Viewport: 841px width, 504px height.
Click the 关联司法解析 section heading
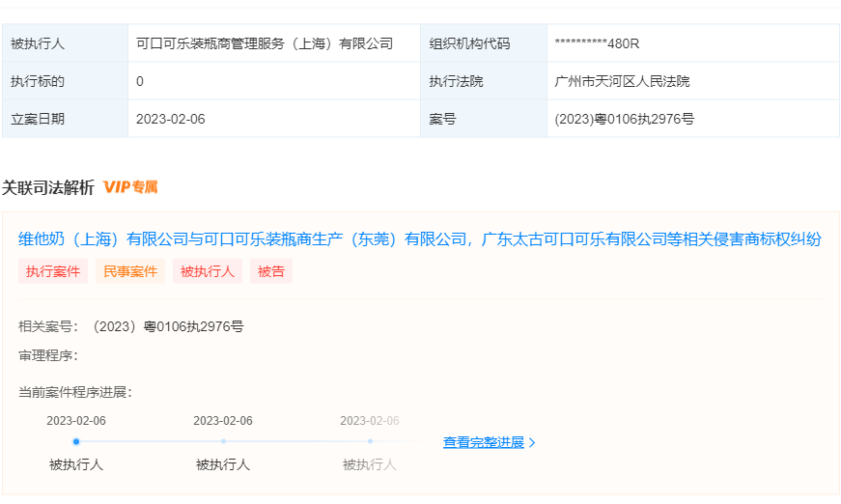point(47,187)
